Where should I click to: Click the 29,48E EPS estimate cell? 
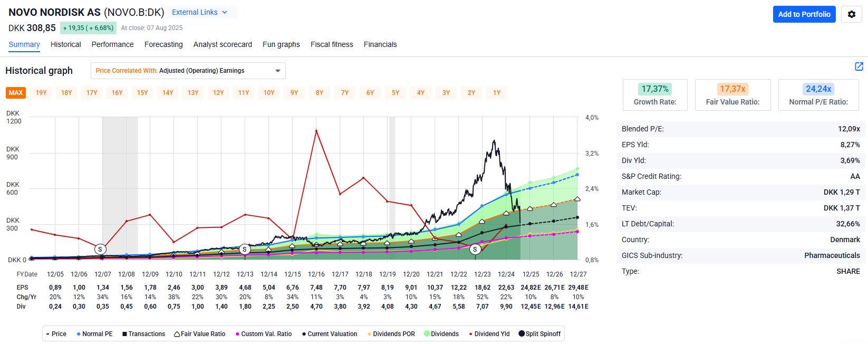point(578,288)
